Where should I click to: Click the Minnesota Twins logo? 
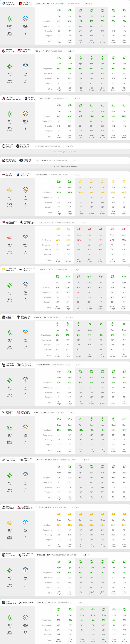pyautogui.click(x=19, y=51)
